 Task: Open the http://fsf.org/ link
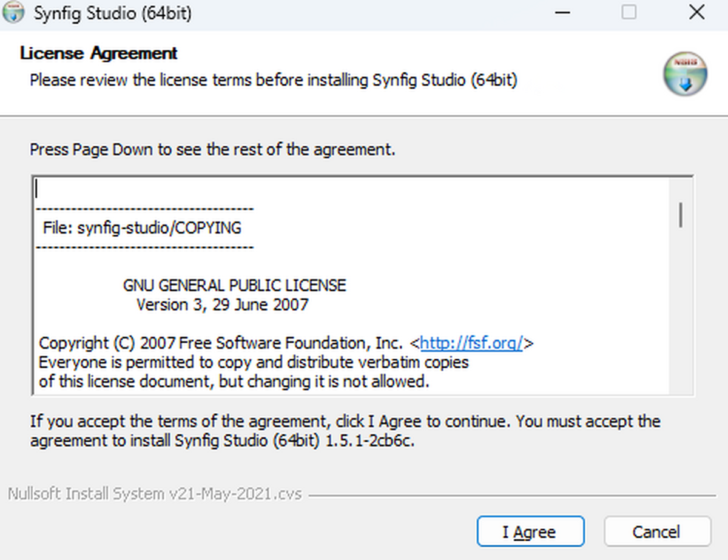471,343
